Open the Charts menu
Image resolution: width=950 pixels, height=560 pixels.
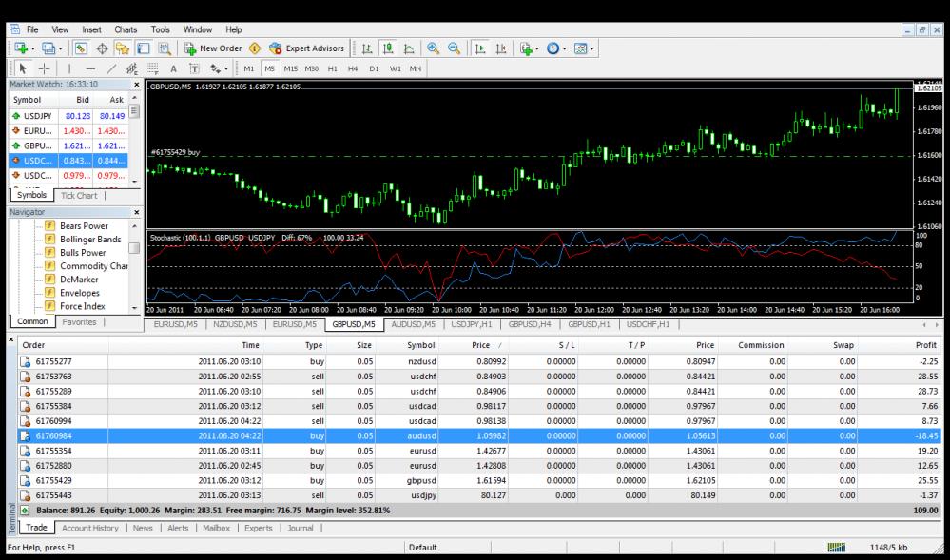pyautogui.click(x=126, y=30)
